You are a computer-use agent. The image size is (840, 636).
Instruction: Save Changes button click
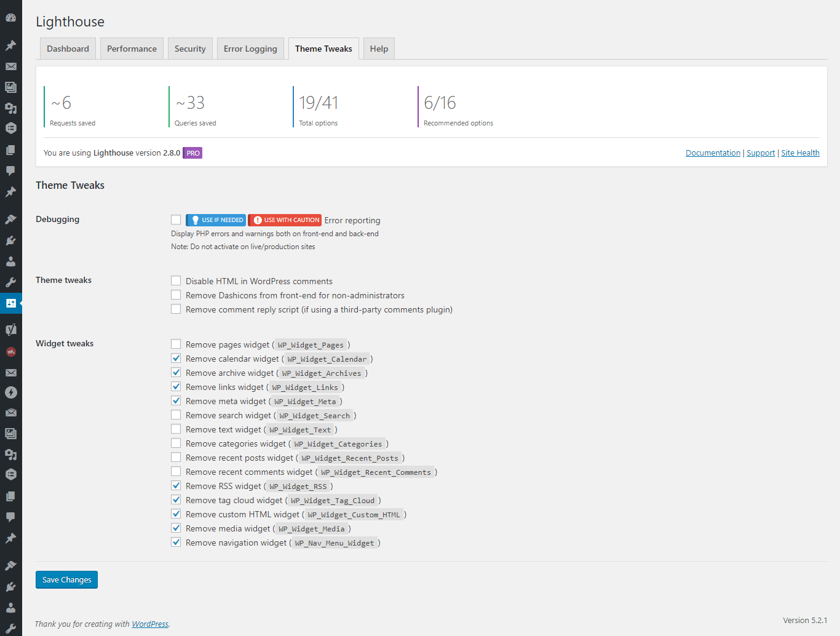pyautogui.click(x=66, y=580)
